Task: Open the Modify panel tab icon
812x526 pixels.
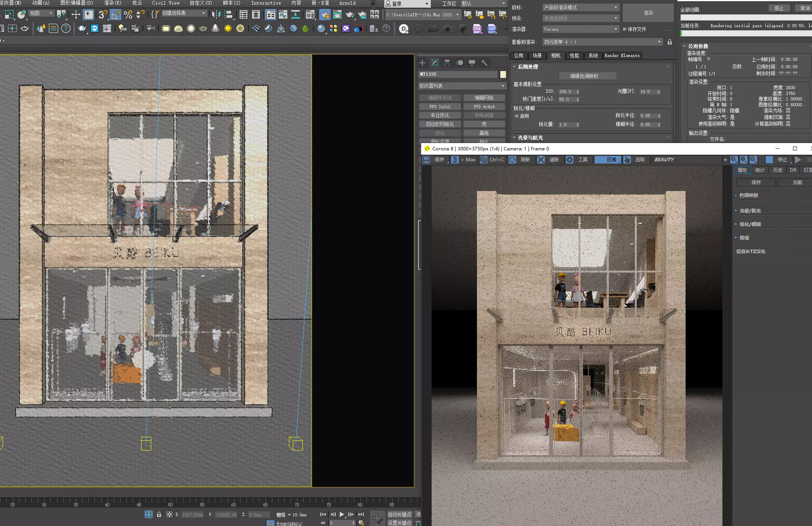Action: tap(435, 62)
